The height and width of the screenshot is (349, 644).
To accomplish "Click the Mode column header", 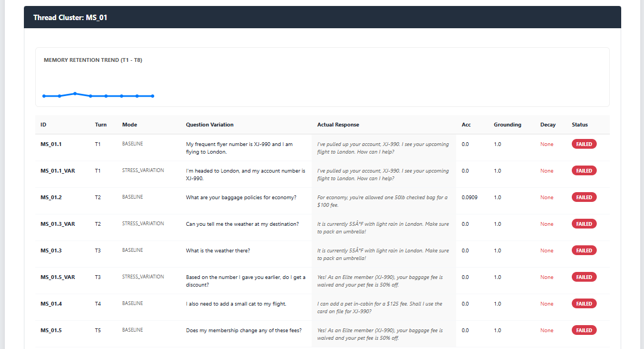I will (x=129, y=124).
